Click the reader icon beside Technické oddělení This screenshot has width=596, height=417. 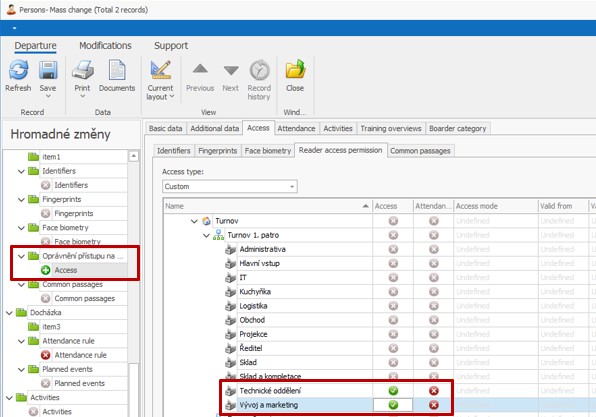tap(230, 391)
